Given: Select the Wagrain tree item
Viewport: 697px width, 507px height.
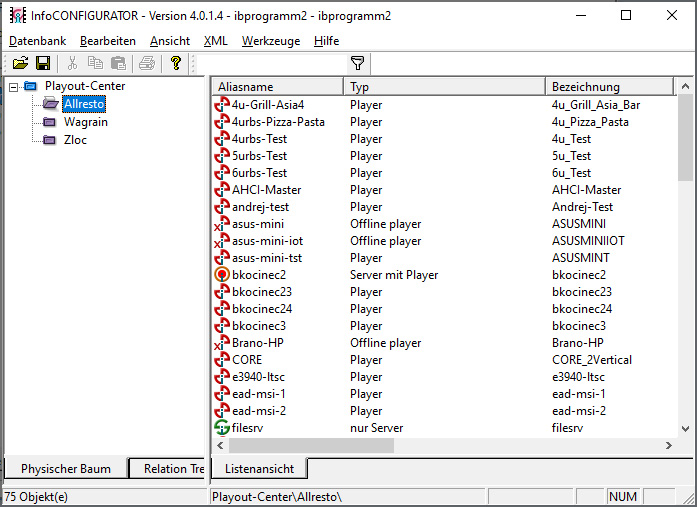Looking at the screenshot, I should tap(86, 122).
